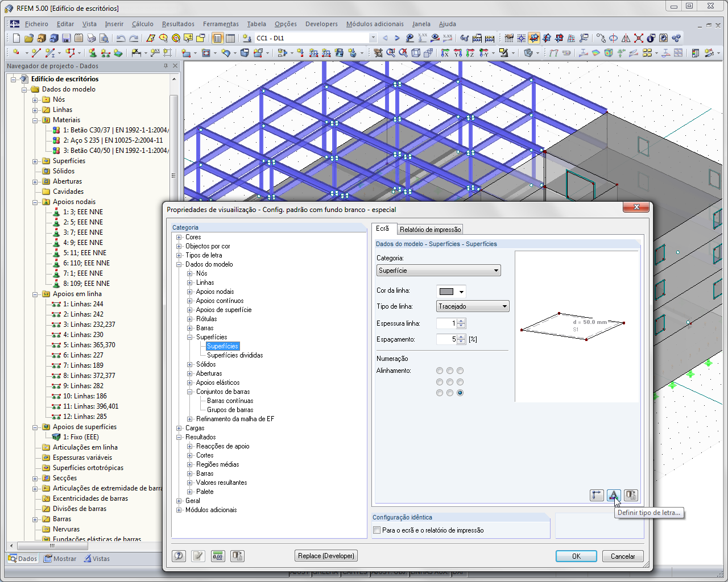Screen dimensions: 728x582
Task: Click the 'Espessura linha' value field
Action: pyautogui.click(x=447, y=323)
